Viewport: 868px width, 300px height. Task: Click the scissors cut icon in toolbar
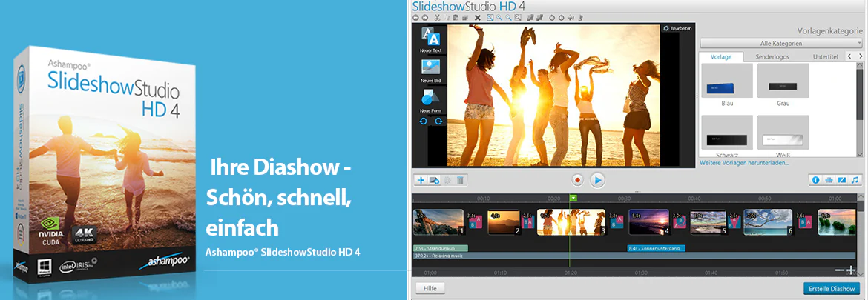click(x=437, y=18)
